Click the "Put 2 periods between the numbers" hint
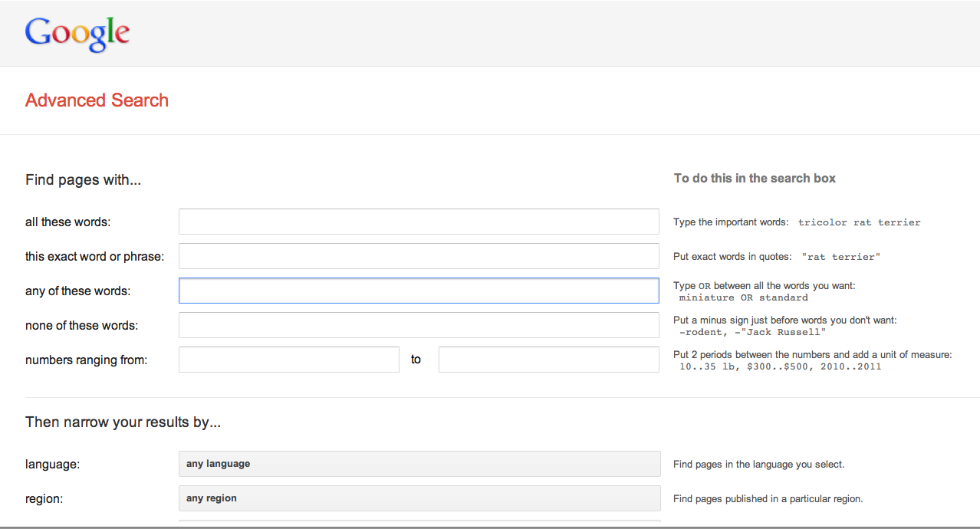The height and width of the screenshot is (529, 980). pyautogui.click(x=813, y=355)
